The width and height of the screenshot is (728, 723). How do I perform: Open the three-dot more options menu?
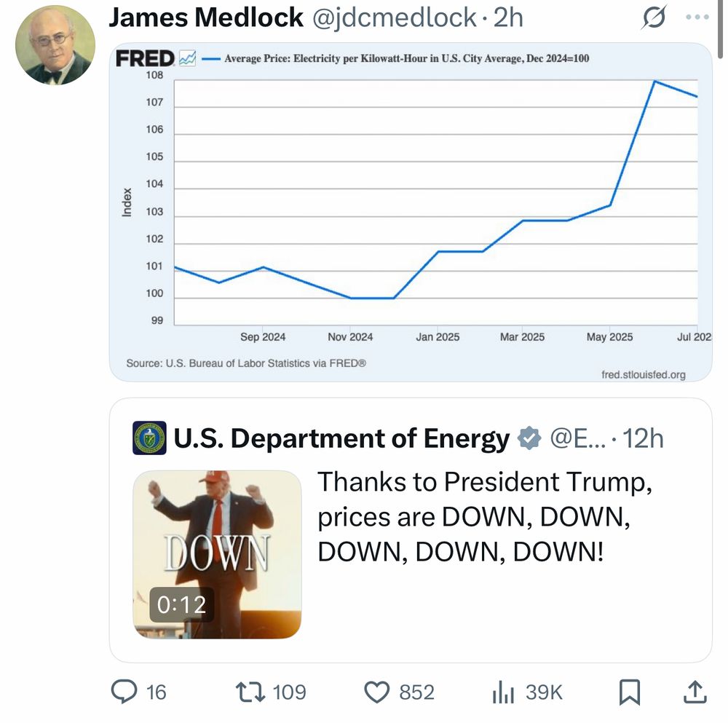697,17
